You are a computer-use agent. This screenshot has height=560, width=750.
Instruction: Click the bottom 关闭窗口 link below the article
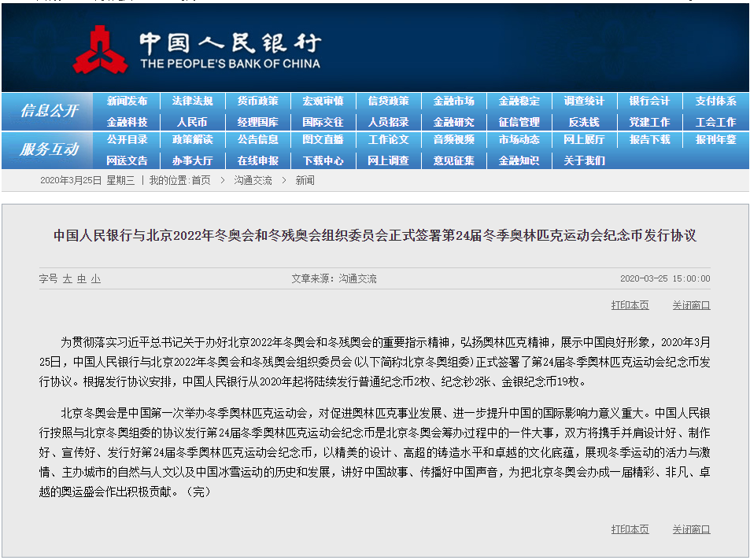coord(691,529)
